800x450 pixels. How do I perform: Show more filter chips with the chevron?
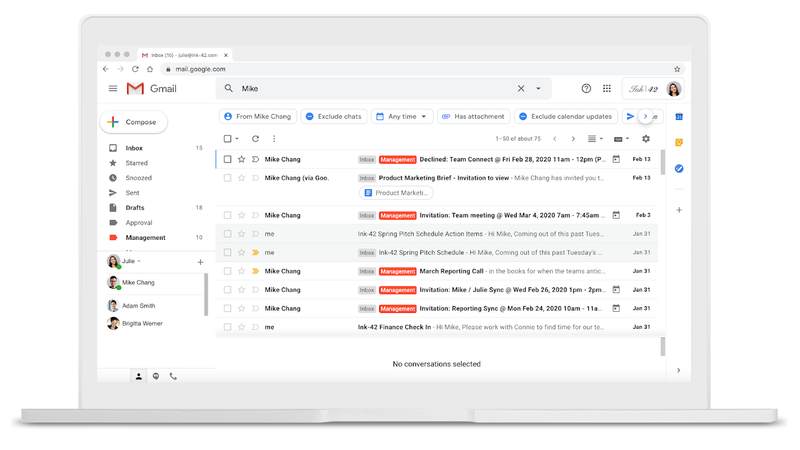[x=645, y=116]
